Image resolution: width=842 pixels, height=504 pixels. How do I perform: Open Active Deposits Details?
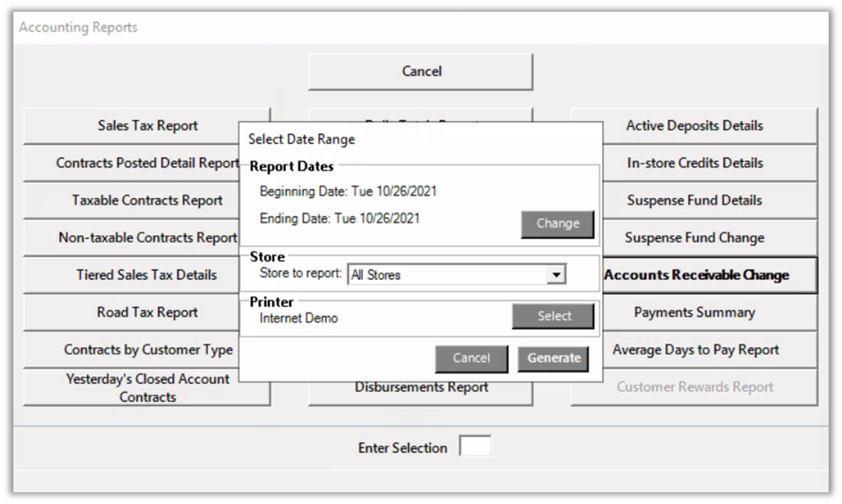coord(694,126)
